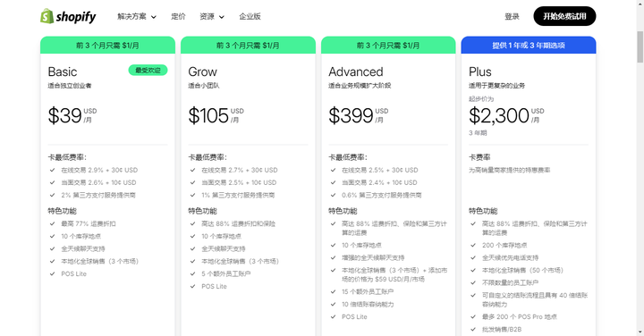Click 为高销量商家提供的特惠费率 text
This screenshot has width=644, height=336.
point(509,170)
